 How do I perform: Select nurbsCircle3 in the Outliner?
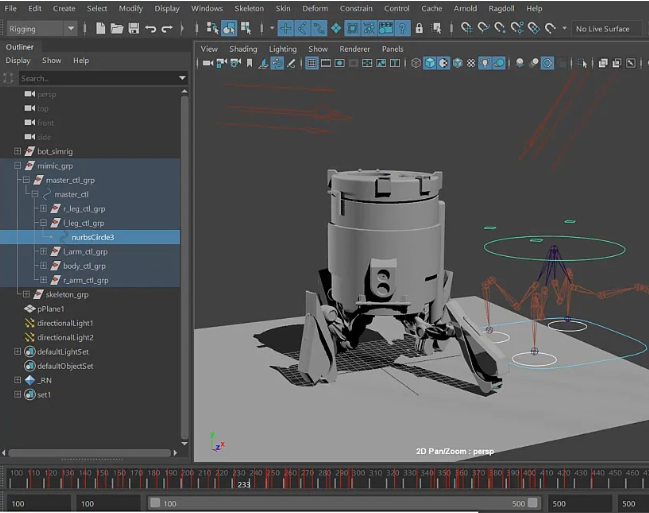pos(93,238)
